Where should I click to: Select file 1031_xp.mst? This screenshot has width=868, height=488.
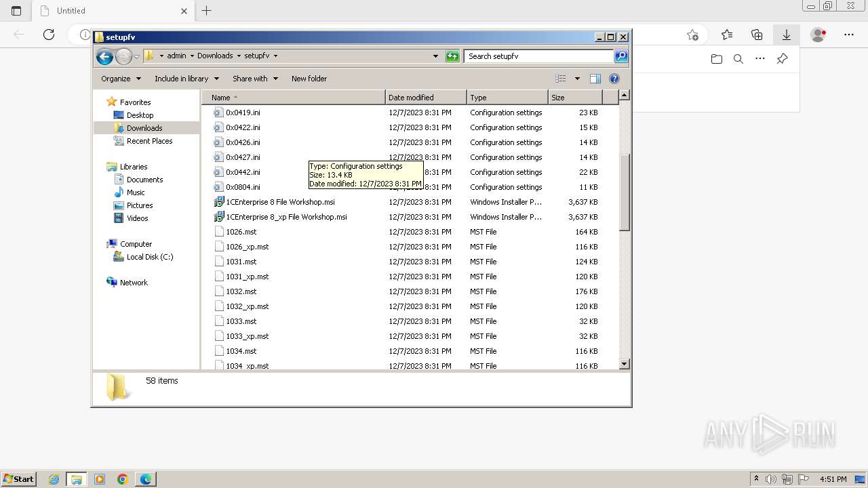(x=247, y=277)
